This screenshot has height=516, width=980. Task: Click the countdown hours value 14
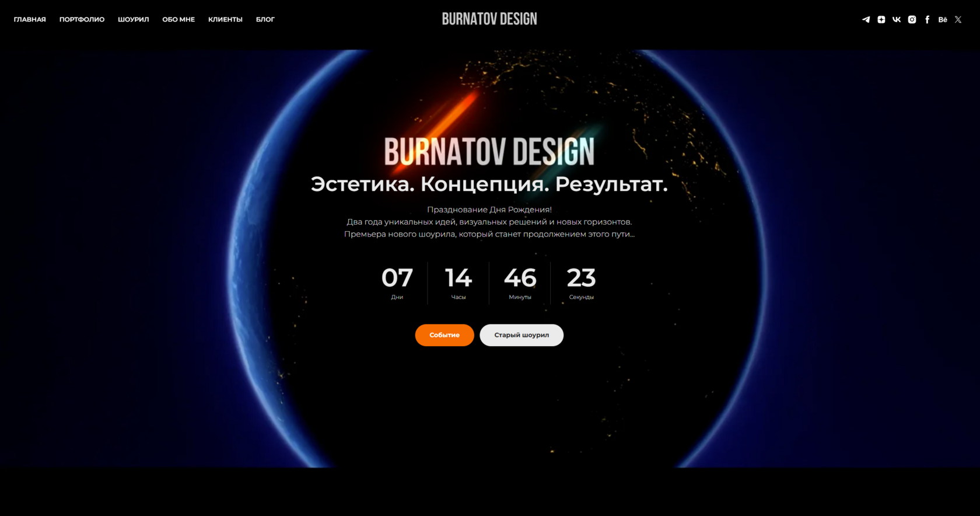point(459,278)
